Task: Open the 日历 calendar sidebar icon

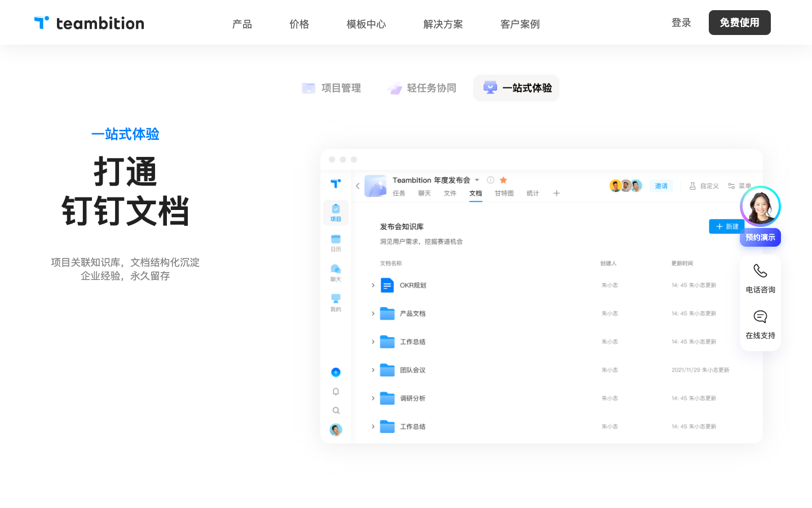Action: [336, 242]
